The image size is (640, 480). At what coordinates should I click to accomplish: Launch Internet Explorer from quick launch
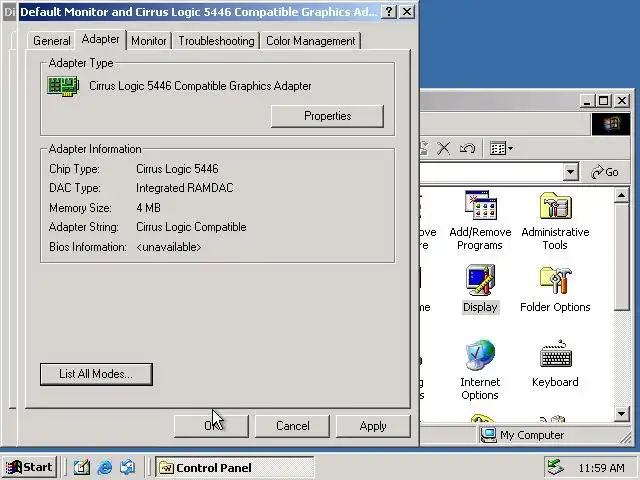tap(105, 467)
